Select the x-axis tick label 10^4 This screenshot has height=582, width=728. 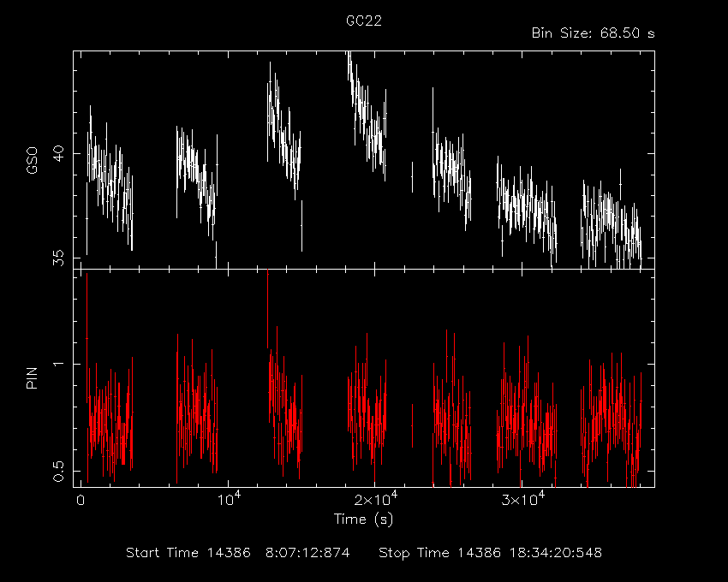click(230, 499)
